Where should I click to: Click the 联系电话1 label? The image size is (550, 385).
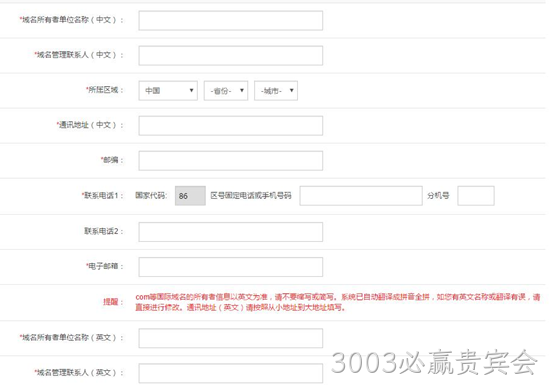(x=102, y=195)
